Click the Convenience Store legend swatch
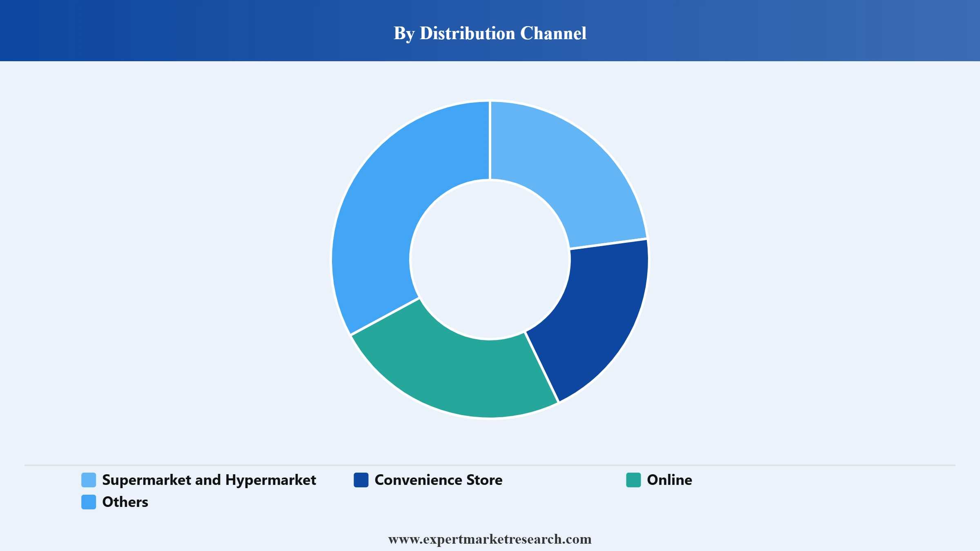Screen dimensions: 980x551 pos(361,480)
